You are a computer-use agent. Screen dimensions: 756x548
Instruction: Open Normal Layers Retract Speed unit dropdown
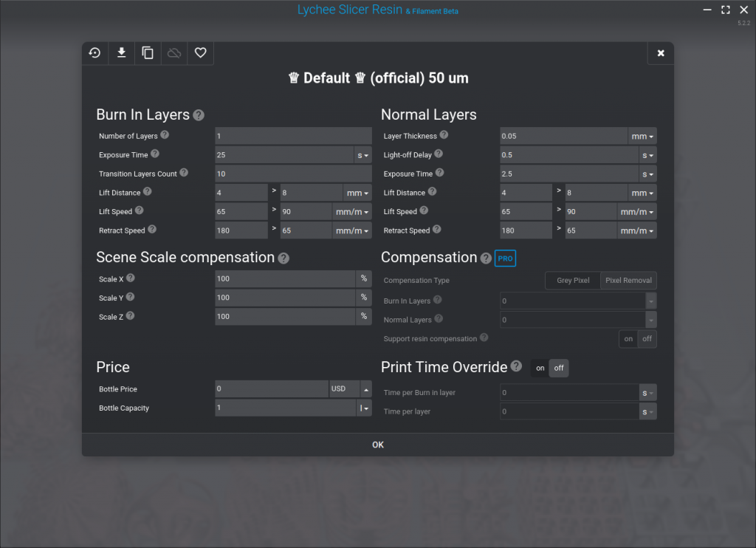coord(637,231)
